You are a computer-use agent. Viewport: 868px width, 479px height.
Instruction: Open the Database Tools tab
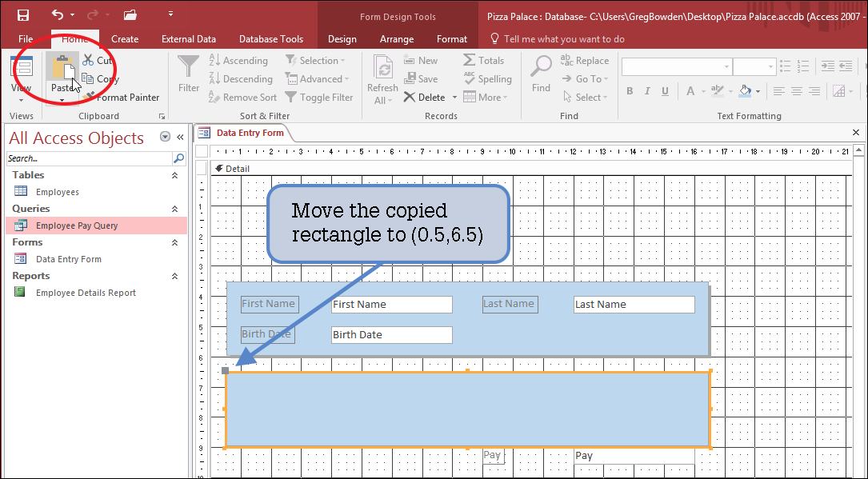click(271, 38)
